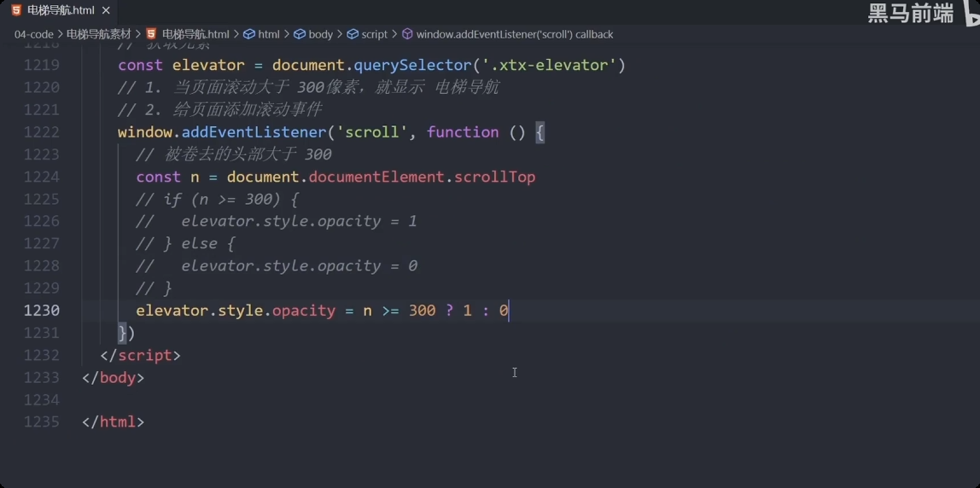
Task: Open the body breadcrumb symbol
Action: point(321,34)
